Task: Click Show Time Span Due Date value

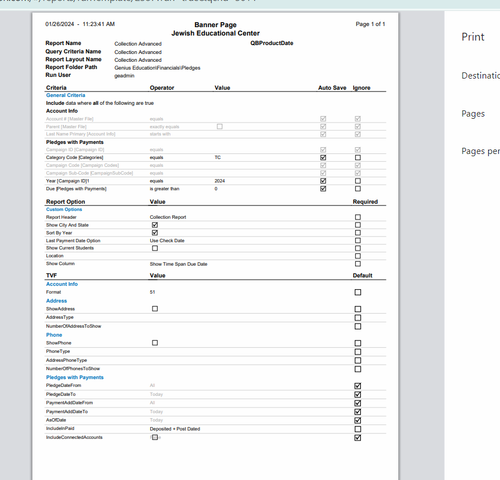Action: click(x=178, y=264)
